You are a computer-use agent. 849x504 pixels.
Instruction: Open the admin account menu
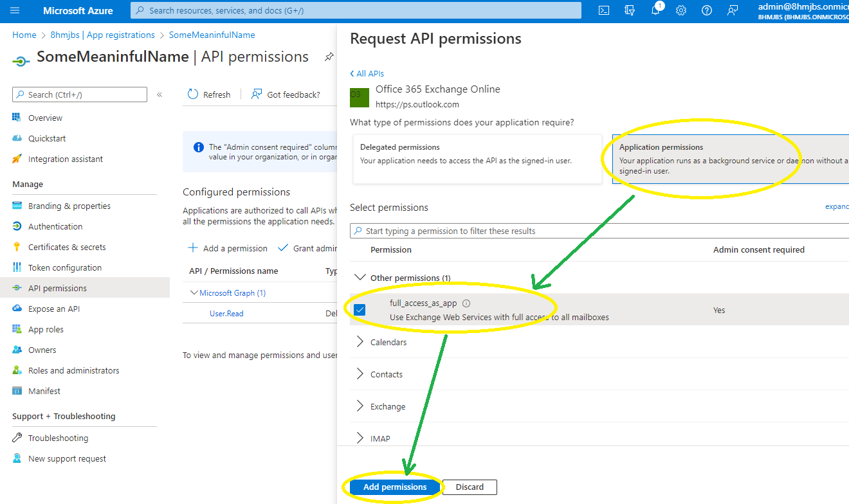click(803, 11)
